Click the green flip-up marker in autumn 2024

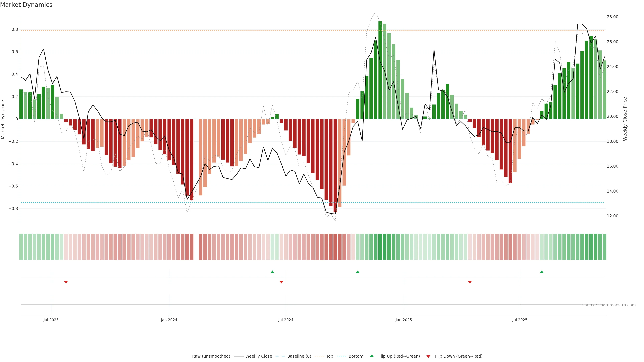point(358,272)
